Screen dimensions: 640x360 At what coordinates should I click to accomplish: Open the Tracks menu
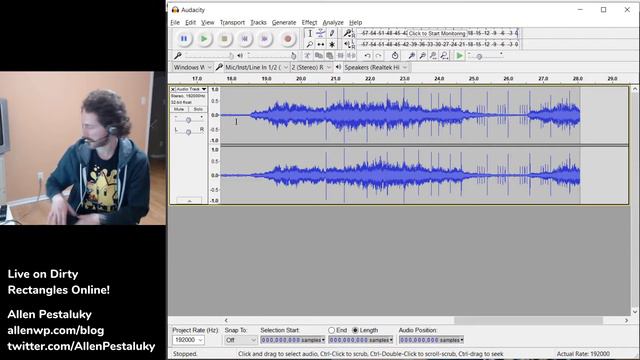[x=258, y=22]
